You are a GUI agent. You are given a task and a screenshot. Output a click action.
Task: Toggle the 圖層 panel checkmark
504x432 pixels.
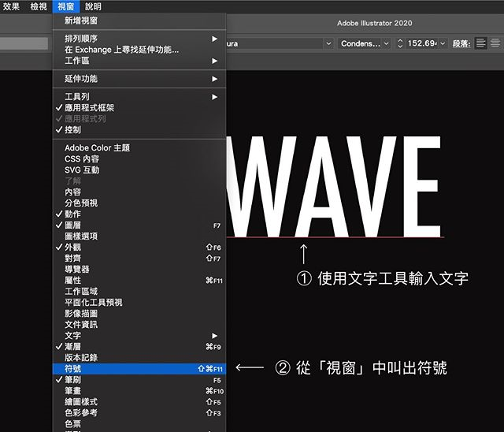click(139, 225)
